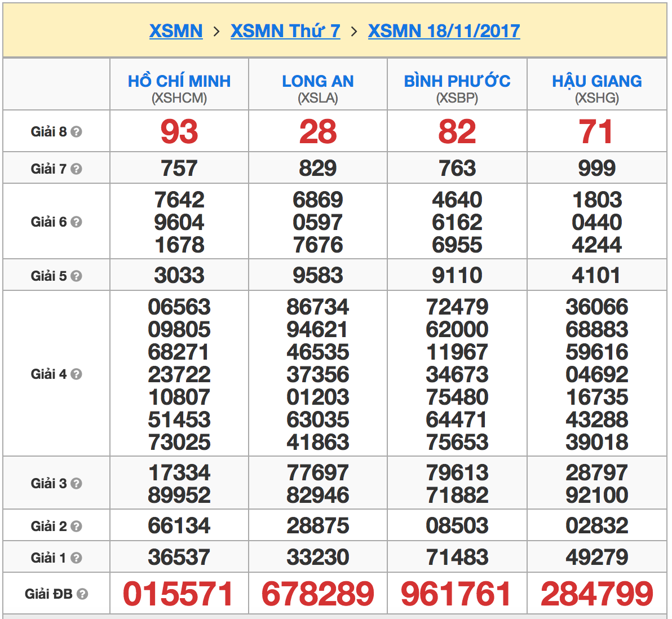Image resolution: width=672 pixels, height=619 pixels.
Task: Click the Hậu Giang special prize 284799
Action: (x=597, y=594)
